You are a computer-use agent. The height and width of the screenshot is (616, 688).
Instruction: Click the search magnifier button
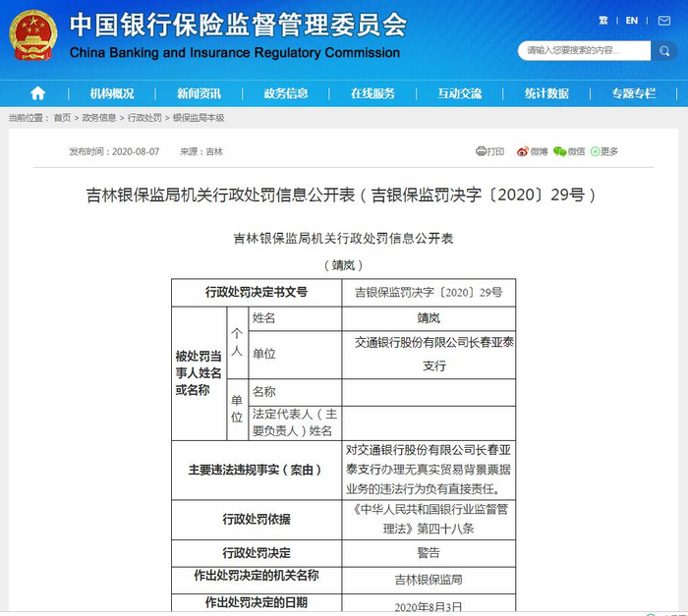tap(664, 51)
